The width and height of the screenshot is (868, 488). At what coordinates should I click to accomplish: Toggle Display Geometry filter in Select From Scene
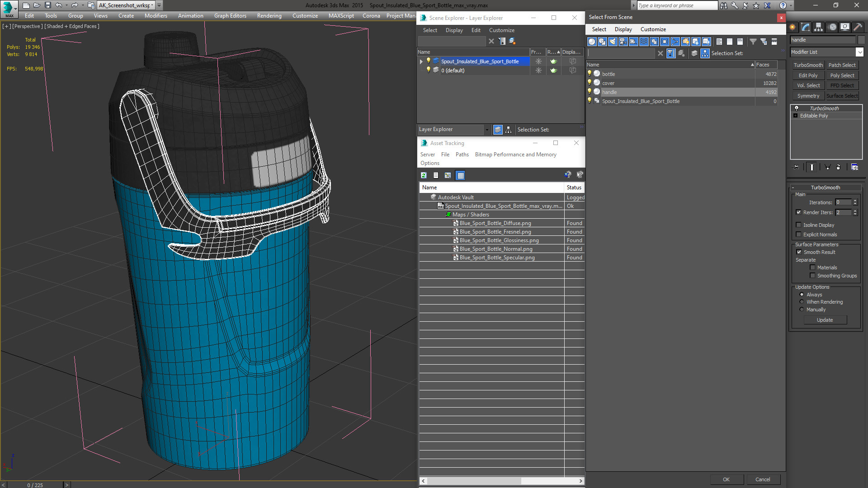pyautogui.click(x=592, y=42)
